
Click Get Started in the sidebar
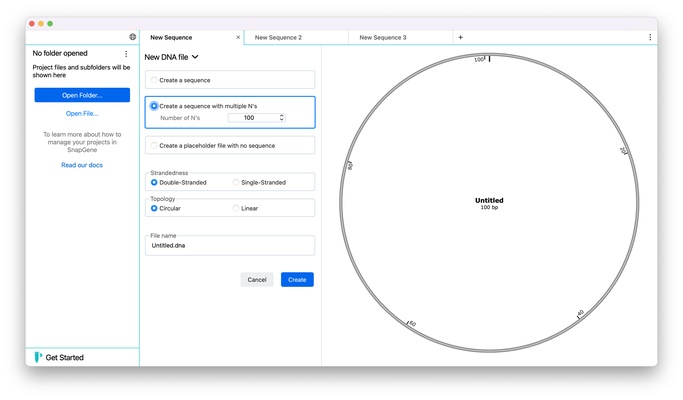tap(64, 357)
